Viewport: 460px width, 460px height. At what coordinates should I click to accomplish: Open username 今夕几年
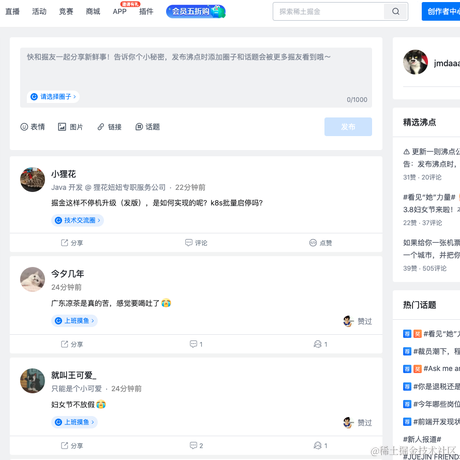(67, 274)
